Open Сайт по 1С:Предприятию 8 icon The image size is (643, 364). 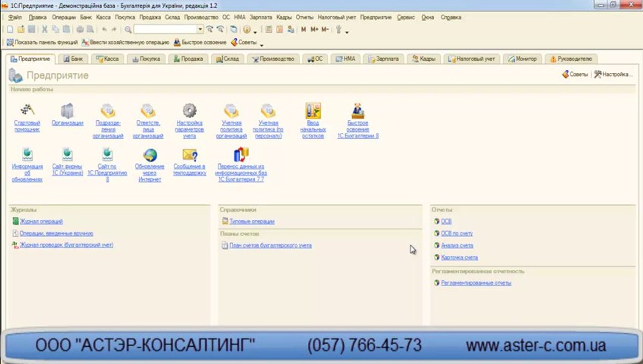coord(107,154)
